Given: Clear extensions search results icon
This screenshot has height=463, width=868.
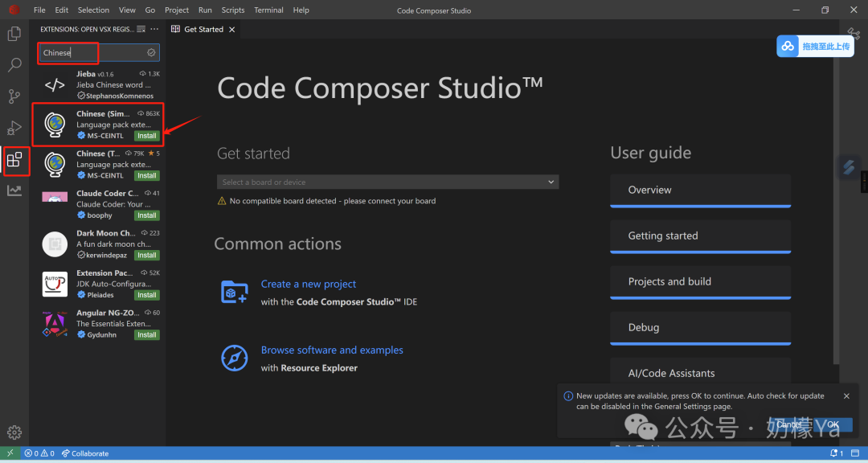Looking at the screenshot, I should pyautogui.click(x=141, y=29).
